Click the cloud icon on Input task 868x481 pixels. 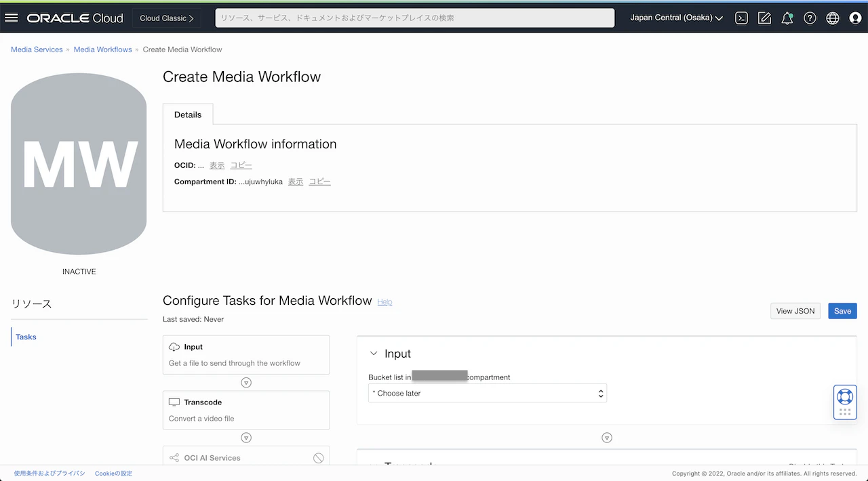click(x=174, y=347)
